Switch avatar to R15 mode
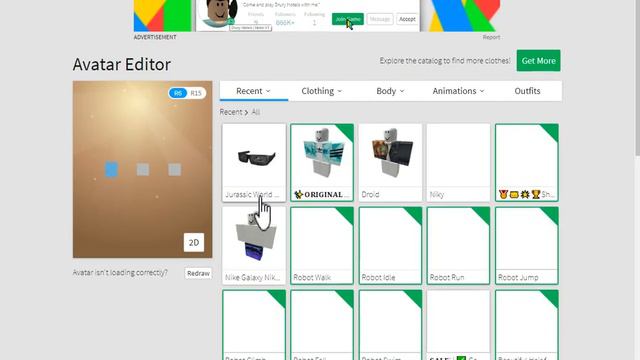Image resolution: width=640 pixels, height=360 pixels. click(x=196, y=93)
